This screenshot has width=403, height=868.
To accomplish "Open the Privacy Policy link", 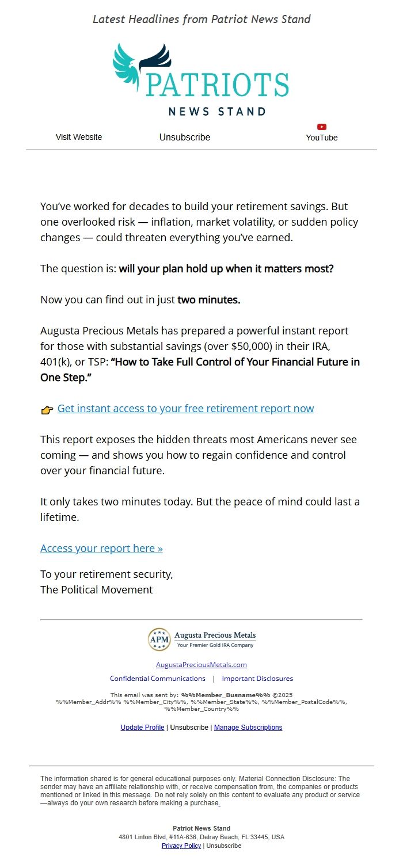I will coord(181,846).
